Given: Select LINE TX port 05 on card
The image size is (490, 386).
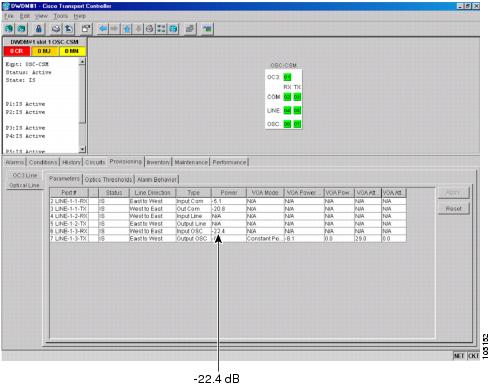Looking at the screenshot, I should (x=297, y=111).
